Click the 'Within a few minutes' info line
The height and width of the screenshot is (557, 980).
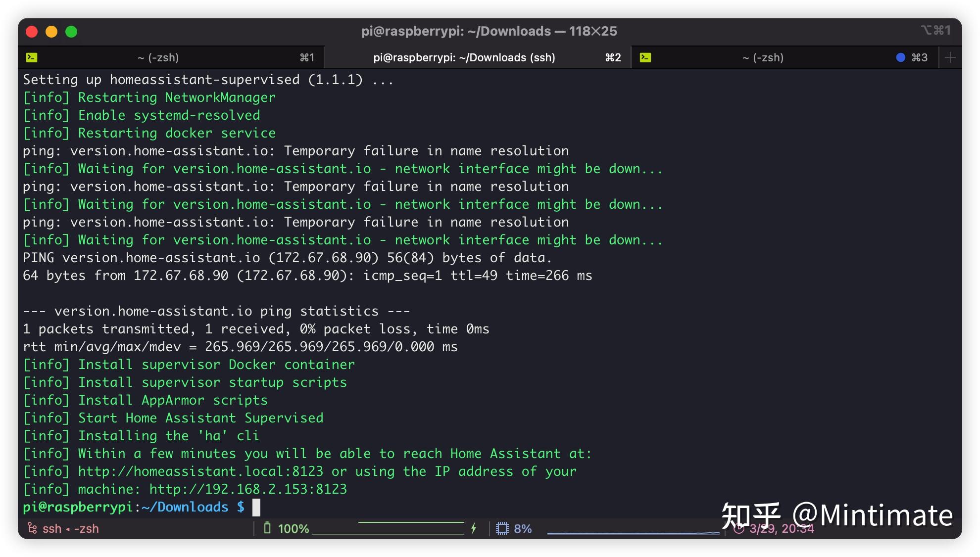pyautogui.click(x=307, y=454)
